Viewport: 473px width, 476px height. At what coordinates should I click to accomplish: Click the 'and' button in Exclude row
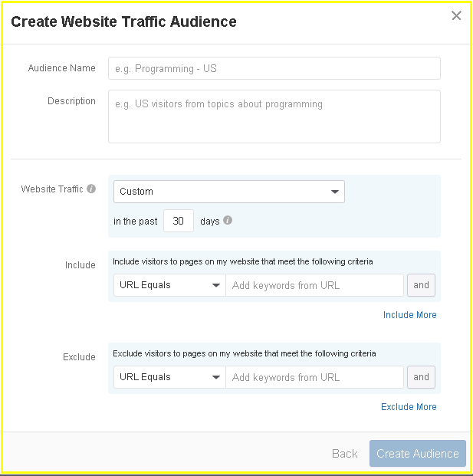coord(421,377)
